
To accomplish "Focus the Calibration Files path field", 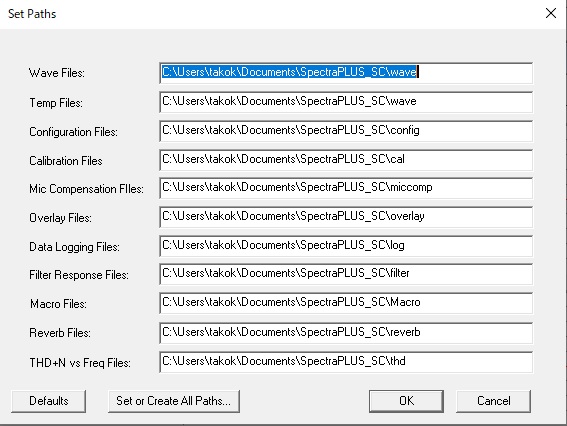I will tap(346, 159).
